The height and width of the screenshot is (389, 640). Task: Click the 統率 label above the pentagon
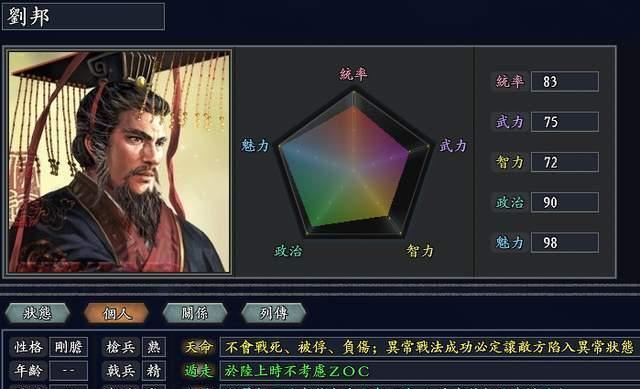(x=353, y=74)
